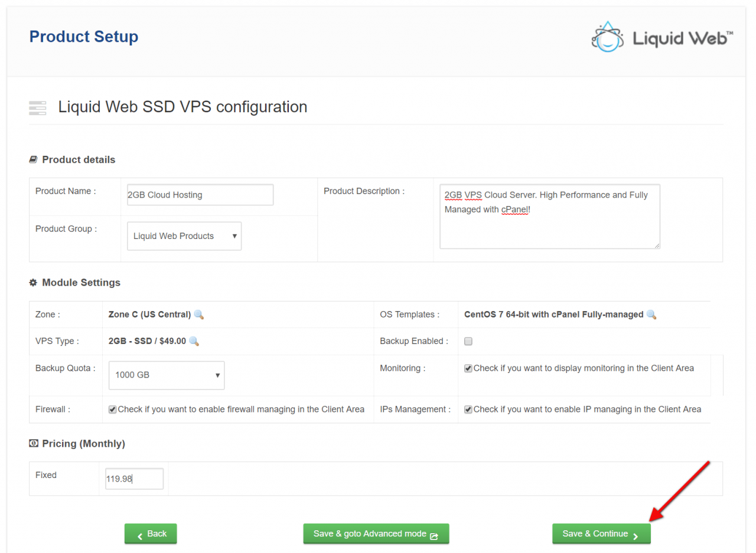The width and height of the screenshot is (756, 553).
Task: Click the Save & Continue button
Action: pos(601,534)
